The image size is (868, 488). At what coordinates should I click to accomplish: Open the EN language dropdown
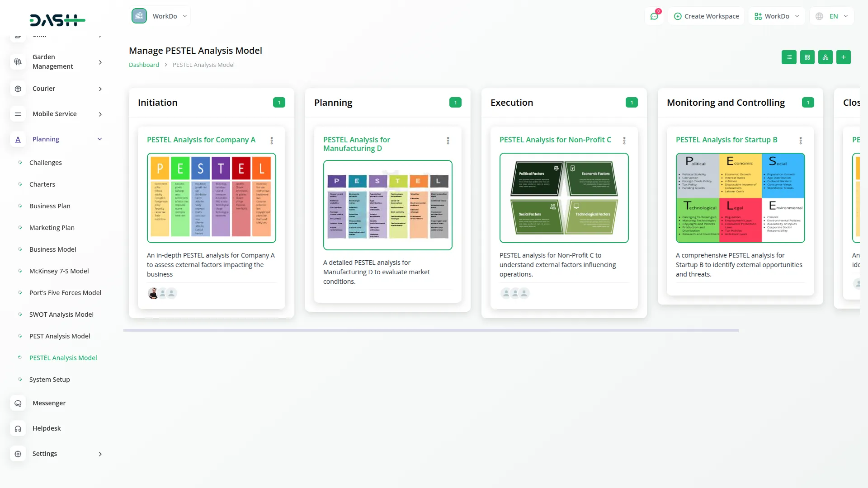833,16
